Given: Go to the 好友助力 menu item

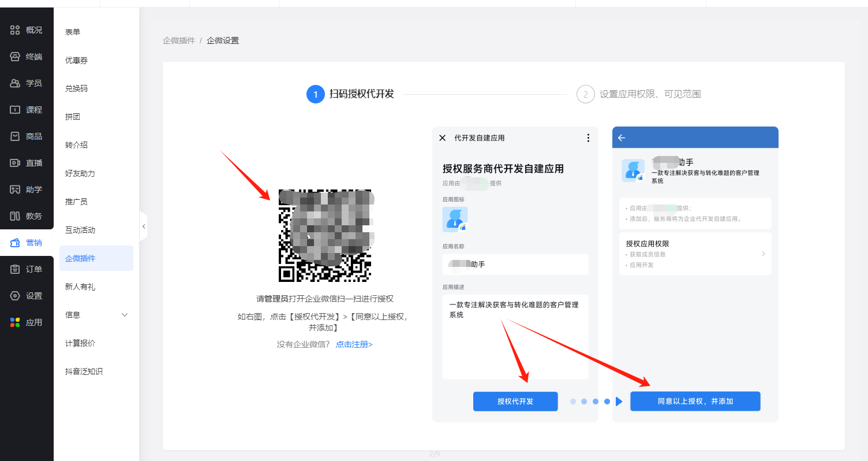Looking at the screenshot, I should point(80,173).
